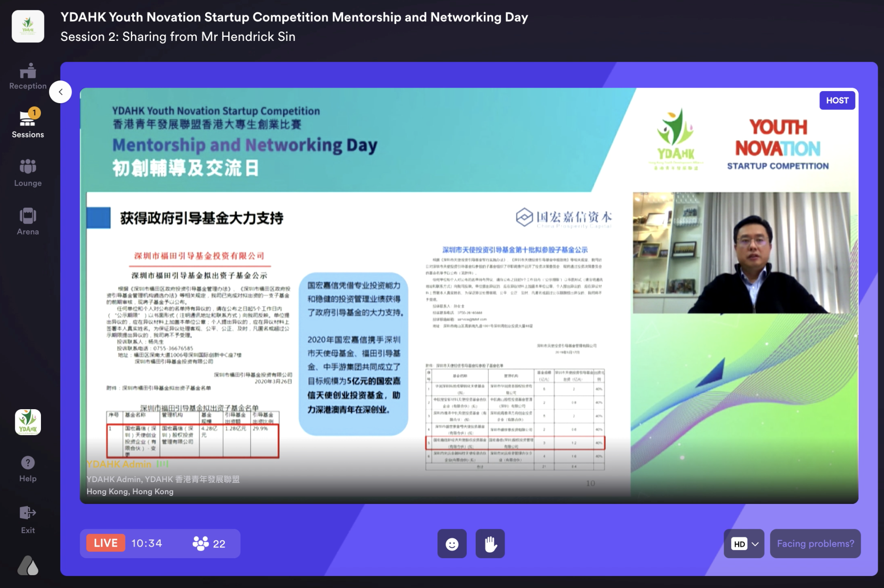Open the HD video quality dropdown

[744, 544]
